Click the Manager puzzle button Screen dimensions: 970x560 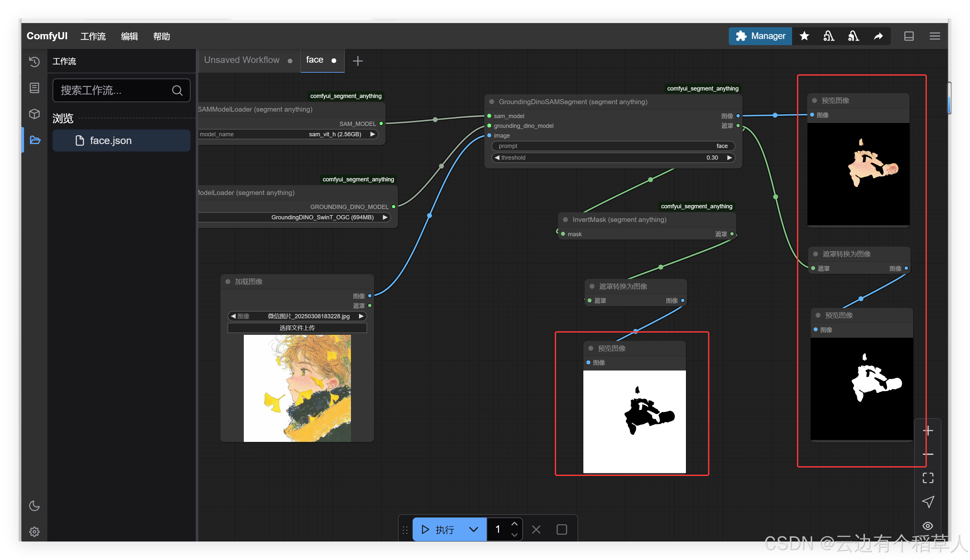click(x=760, y=36)
